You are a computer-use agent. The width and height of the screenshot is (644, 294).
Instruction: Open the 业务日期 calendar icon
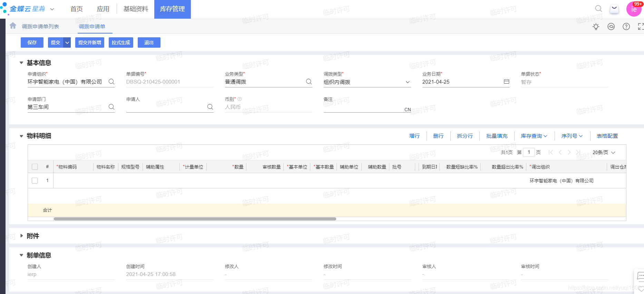pos(507,82)
